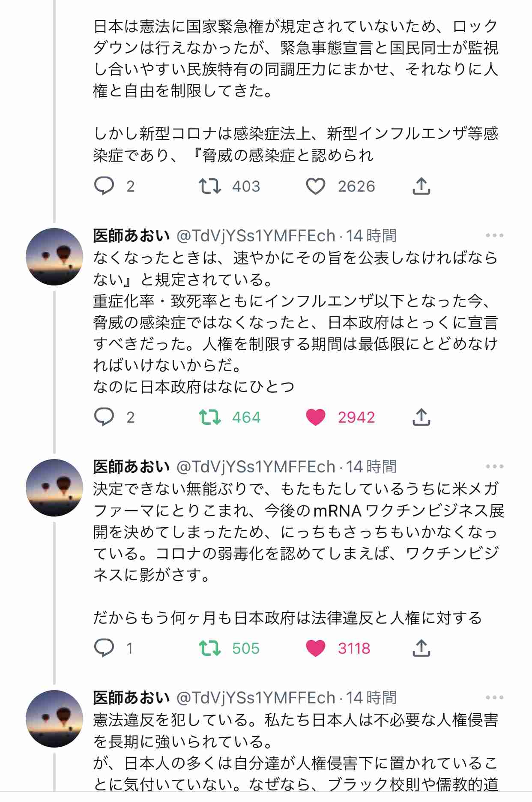Screen dimensions: 532x802
Task: Open @TdVjYSs1YMFFEch handle on tweet starting 決定できない
Action: [256, 466]
